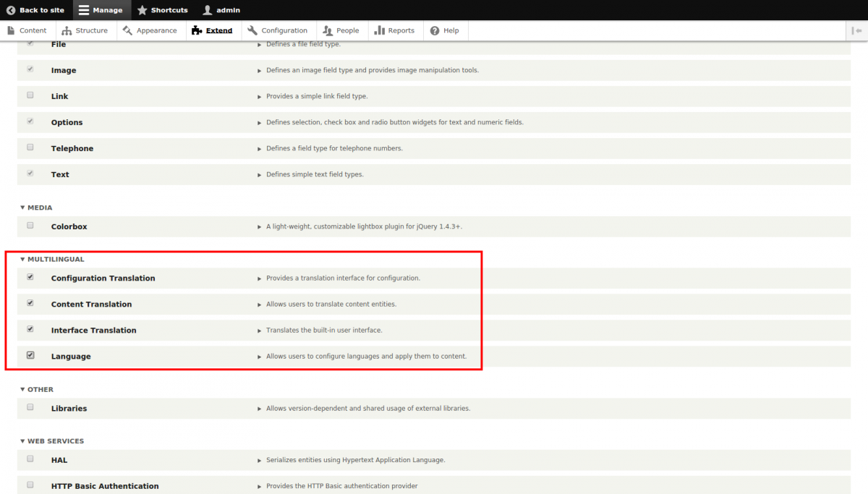This screenshot has width=868, height=494.
Task: Click the Interface Translation module name
Action: pyautogui.click(x=93, y=331)
